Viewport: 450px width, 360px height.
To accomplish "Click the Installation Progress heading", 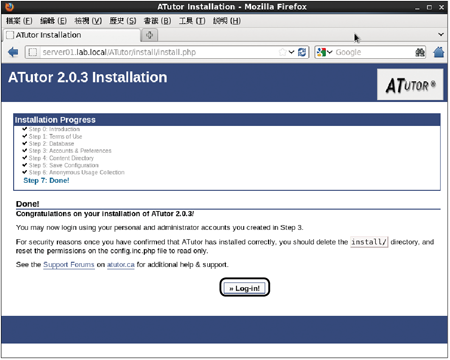I will click(55, 120).
